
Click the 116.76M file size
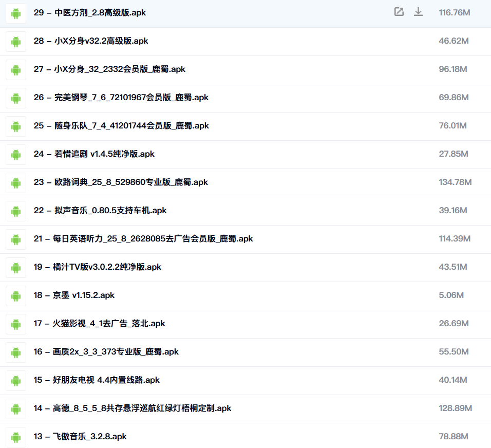pos(455,12)
